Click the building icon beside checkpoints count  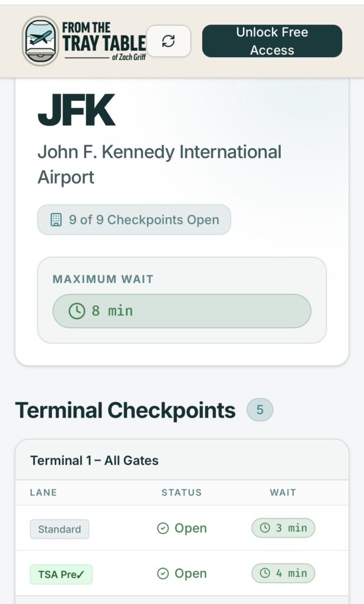[56, 220]
